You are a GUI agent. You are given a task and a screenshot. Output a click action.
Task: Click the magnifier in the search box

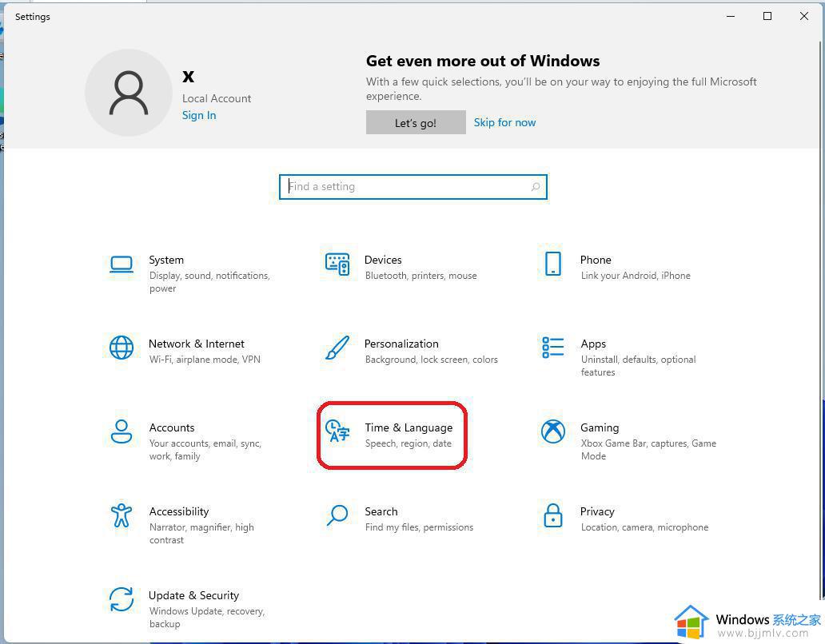point(535,187)
